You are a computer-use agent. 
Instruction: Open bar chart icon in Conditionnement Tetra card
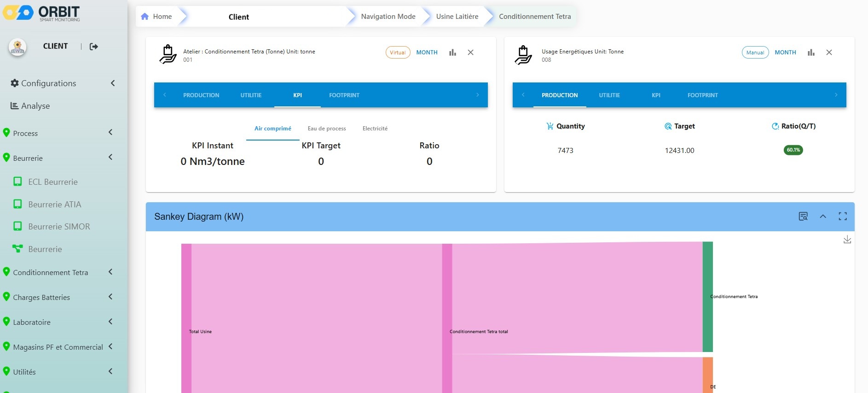coord(452,53)
